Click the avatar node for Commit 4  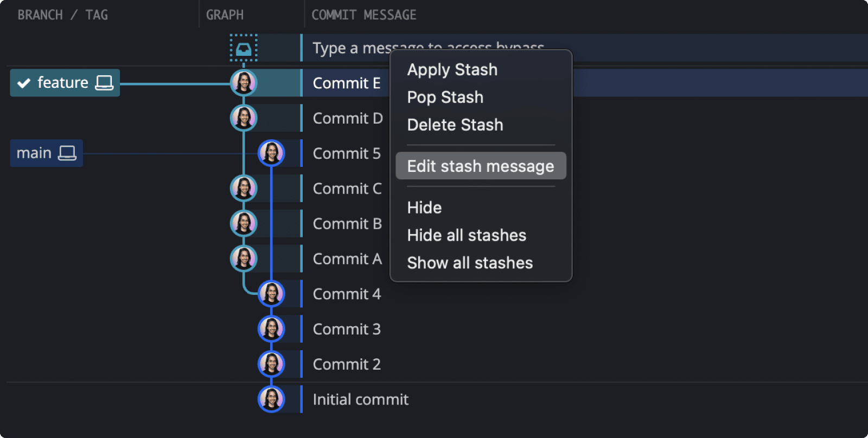pos(271,294)
